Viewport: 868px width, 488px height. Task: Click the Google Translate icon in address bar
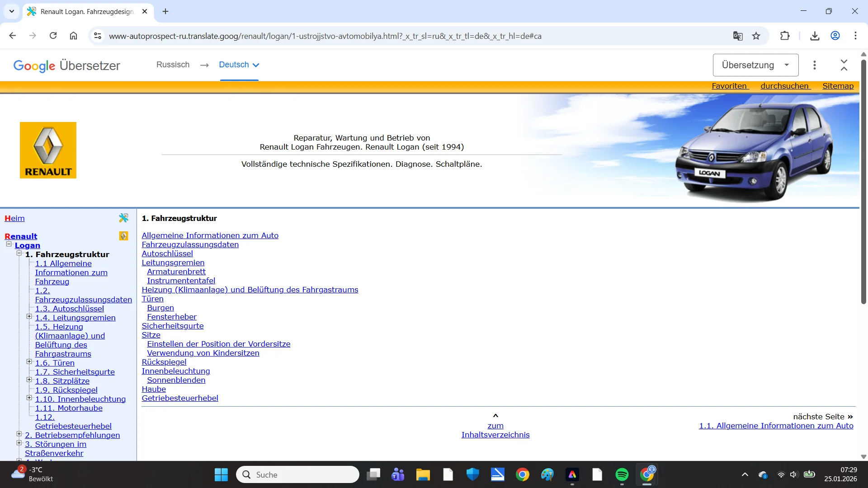click(x=738, y=36)
